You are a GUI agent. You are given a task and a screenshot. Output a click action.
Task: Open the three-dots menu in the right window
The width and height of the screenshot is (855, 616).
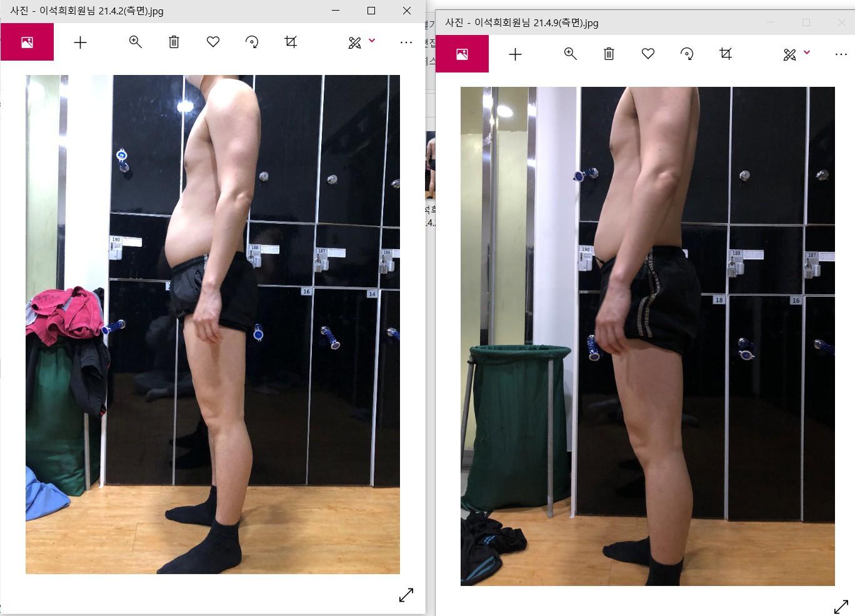point(841,54)
